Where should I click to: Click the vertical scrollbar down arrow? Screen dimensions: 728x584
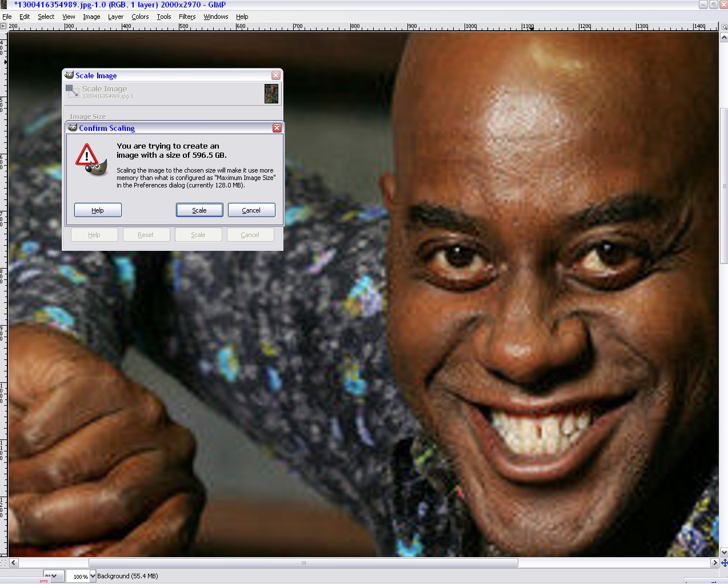tap(723, 553)
